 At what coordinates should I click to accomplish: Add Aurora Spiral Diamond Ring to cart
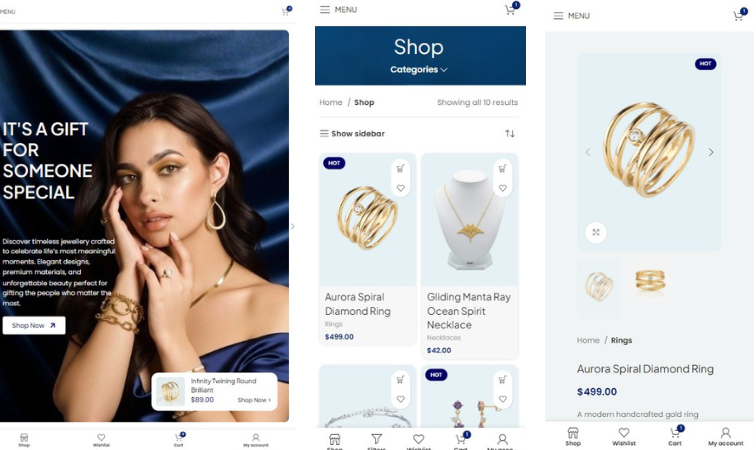pos(400,169)
